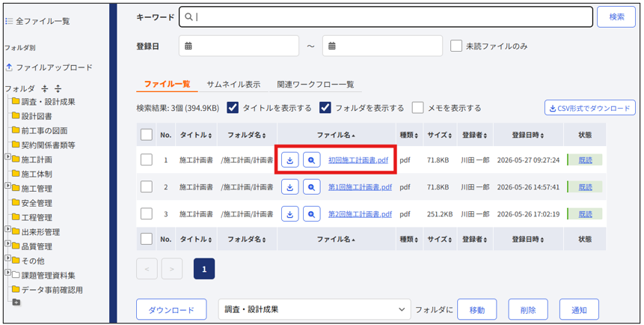Click the 検索 button
The image size is (644, 325).
(616, 17)
